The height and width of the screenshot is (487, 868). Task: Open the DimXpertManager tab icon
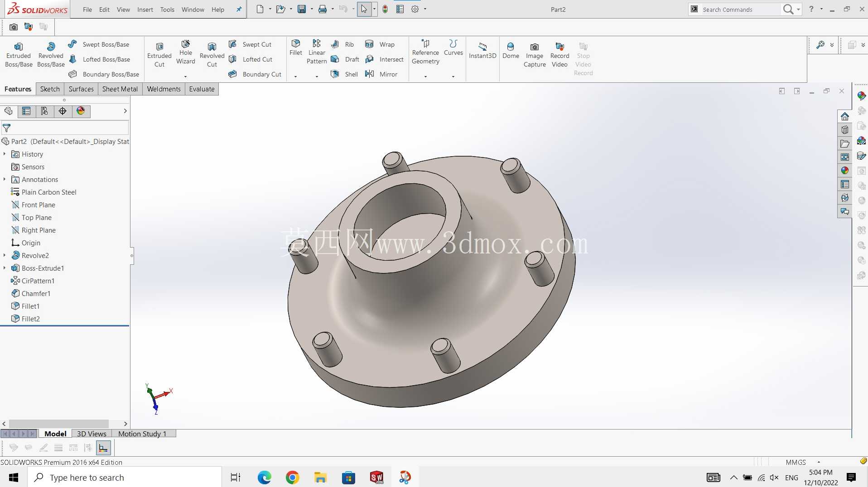(63, 111)
